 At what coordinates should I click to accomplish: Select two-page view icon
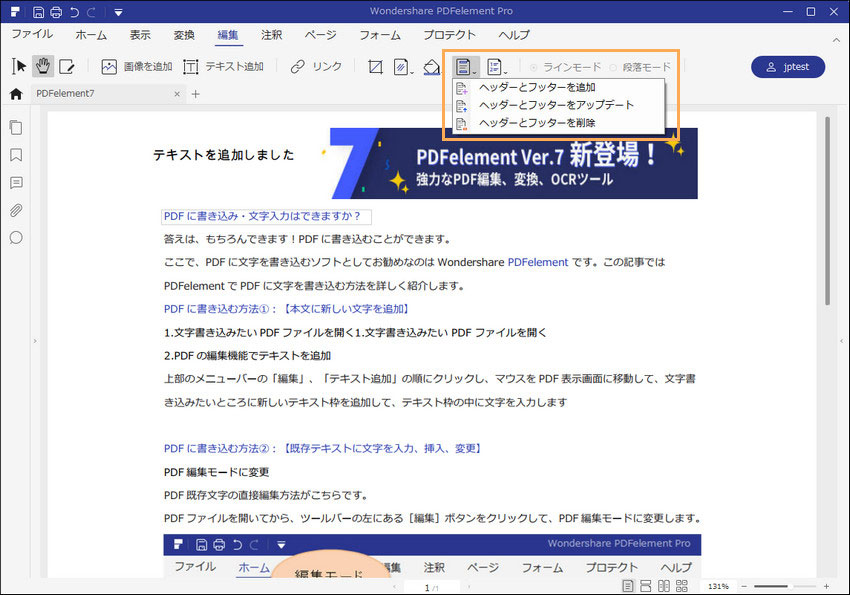point(664,586)
